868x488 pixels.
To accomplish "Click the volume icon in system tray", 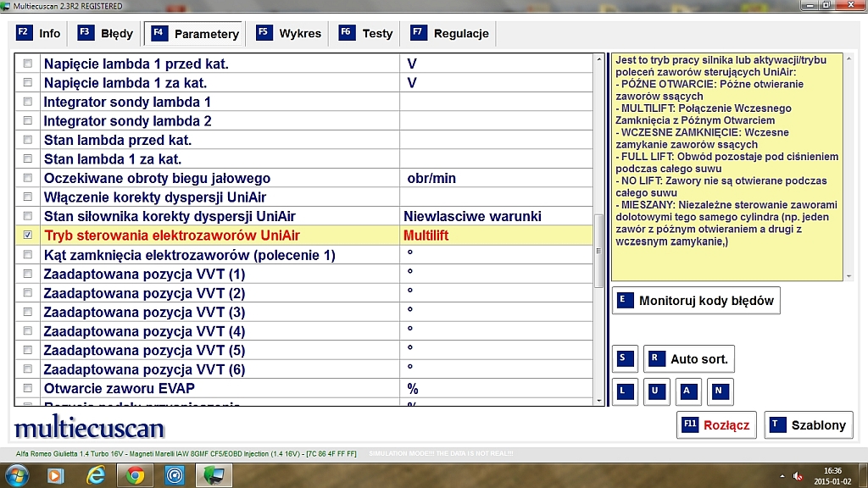I will pyautogui.click(x=798, y=475).
